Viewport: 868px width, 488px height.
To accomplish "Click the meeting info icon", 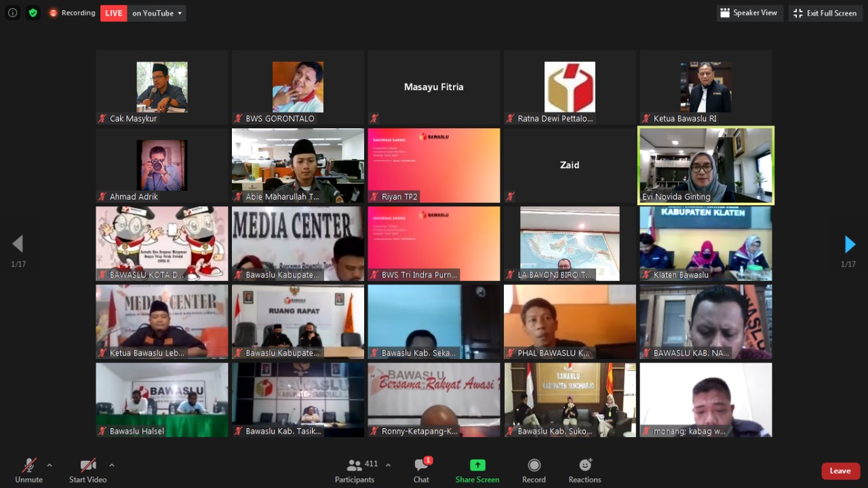I will tap(12, 13).
